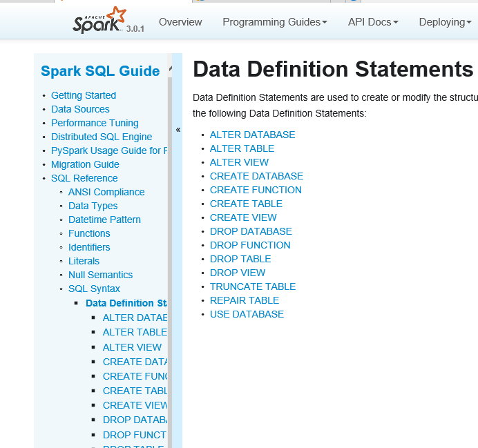Select the bold Data Definition sidebar item
Viewport: 478px width, 448px height.
click(126, 303)
